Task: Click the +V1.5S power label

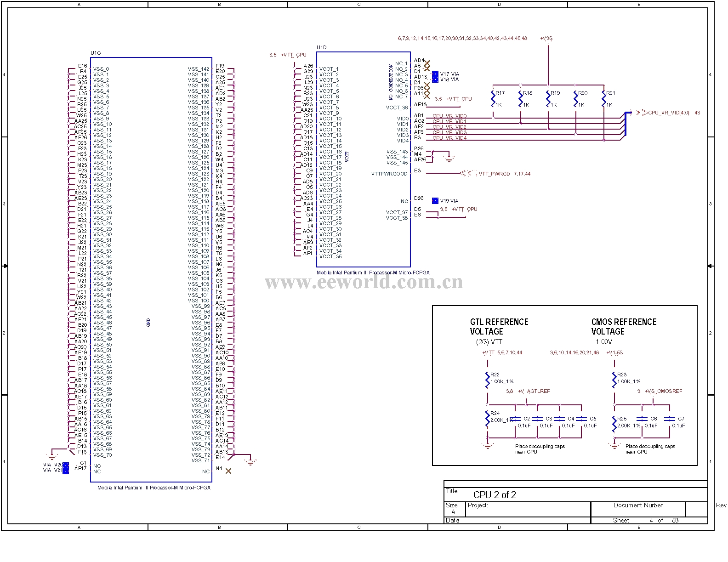Action: tap(614, 353)
